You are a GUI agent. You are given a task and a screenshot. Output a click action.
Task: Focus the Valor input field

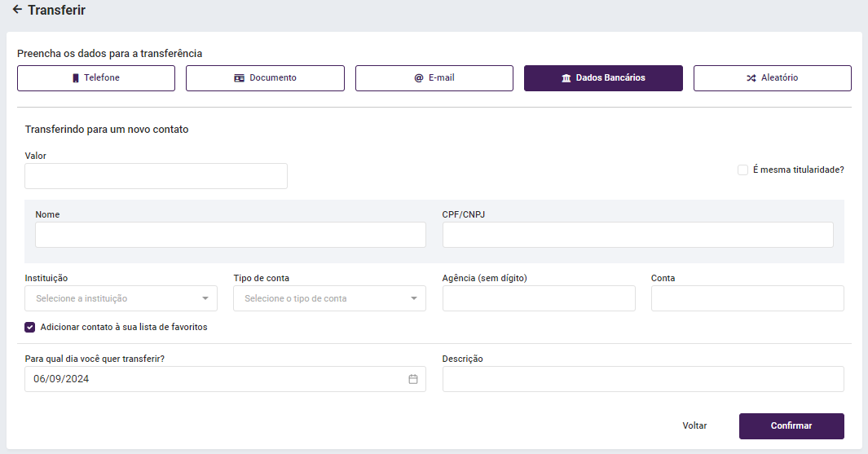[156, 176]
